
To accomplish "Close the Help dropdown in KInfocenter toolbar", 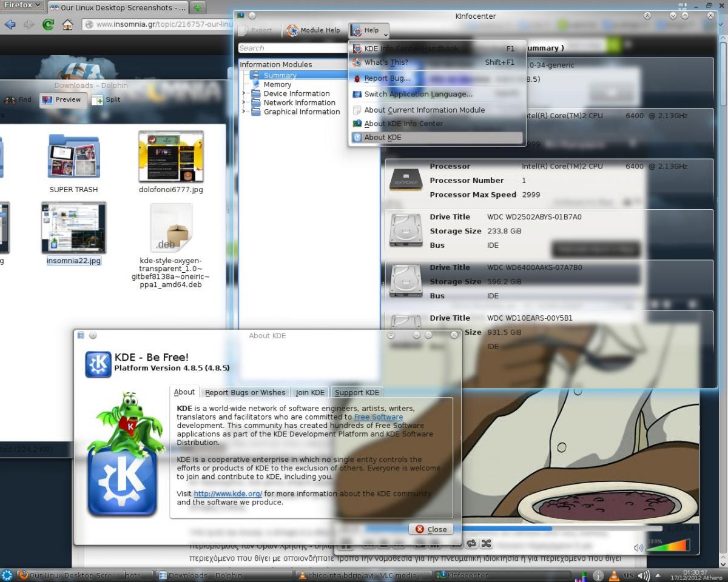I will (x=369, y=30).
